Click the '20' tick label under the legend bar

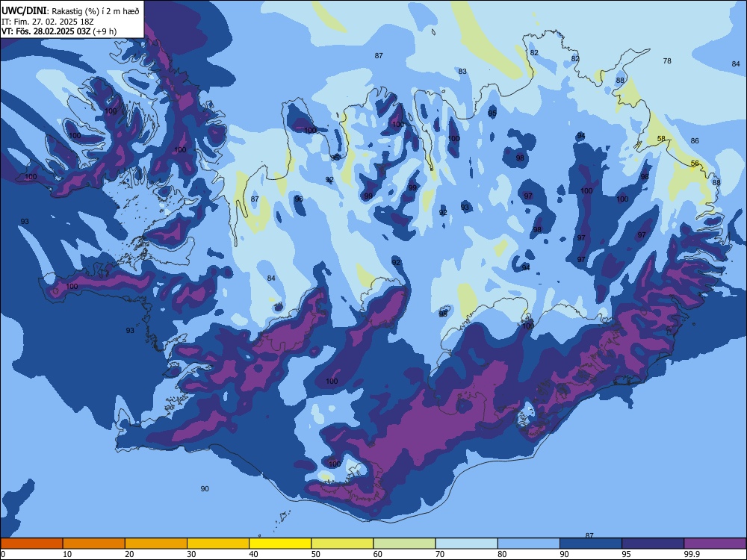click(x=129, y=554)
